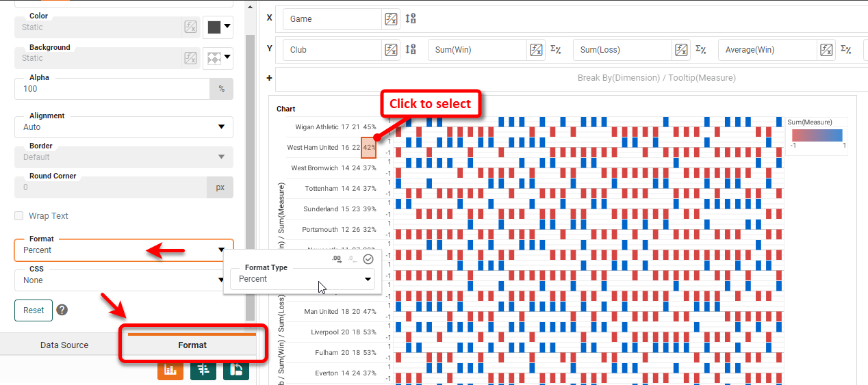Click the Sunderland row label
The width and height of the screenshot is (868, 385).
click(x=321, y=209)
